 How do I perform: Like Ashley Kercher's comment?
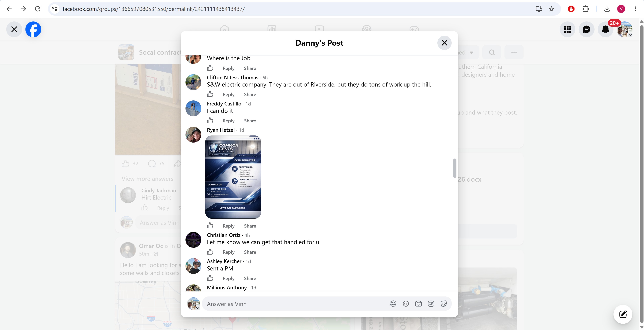[x=210, y=278]
